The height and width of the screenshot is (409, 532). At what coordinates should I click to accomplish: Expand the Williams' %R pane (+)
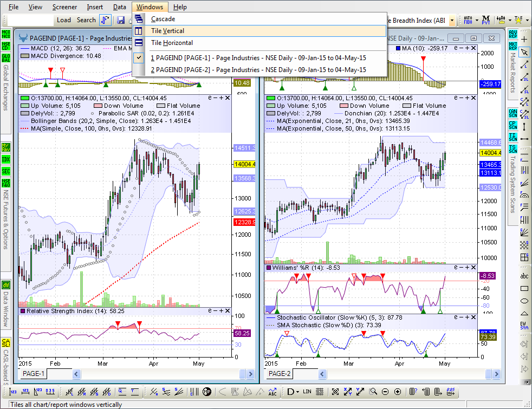click(x=467, y=268)
